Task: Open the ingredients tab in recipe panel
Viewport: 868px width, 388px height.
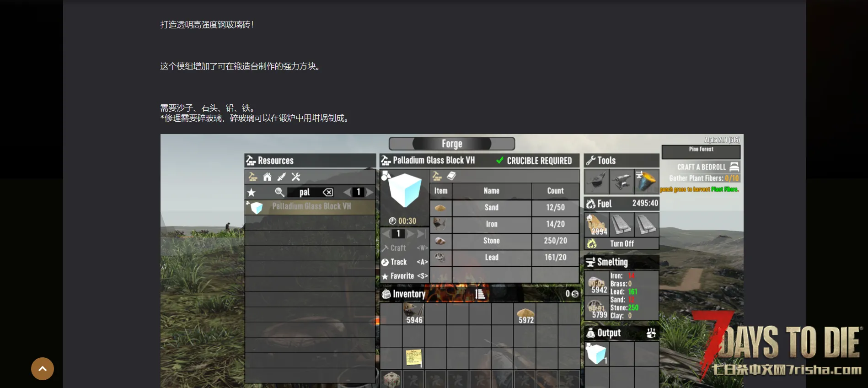Action: coord(437,176)
